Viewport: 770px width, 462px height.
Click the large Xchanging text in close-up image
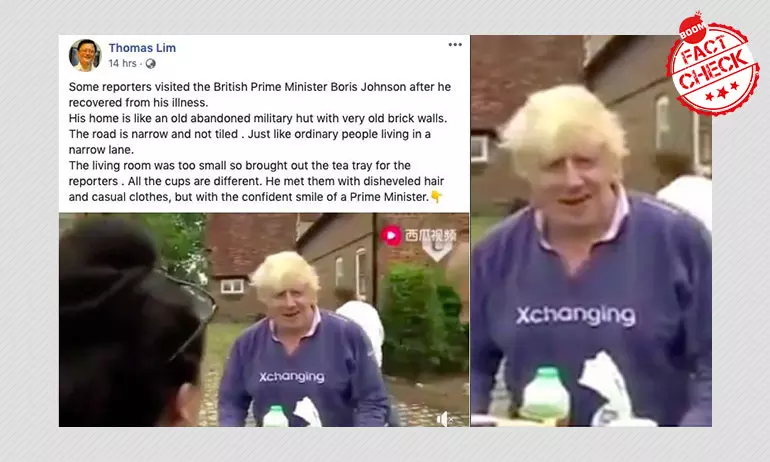click(x=576, y=316)
